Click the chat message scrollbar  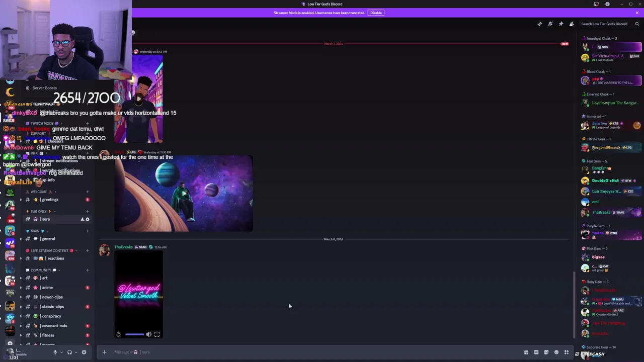tap(574, 305)
